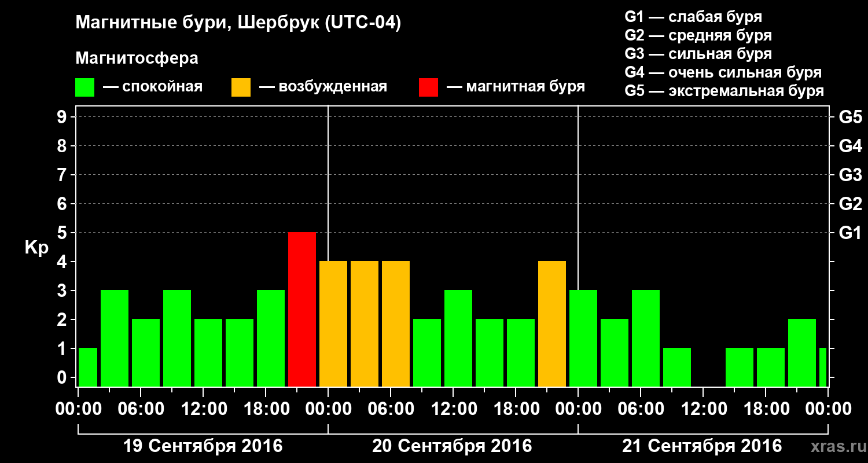This screenshot has height=463, width=868.
Task: Select the line 'G2 — средняя буря'
Action: [x=698, y=35]
